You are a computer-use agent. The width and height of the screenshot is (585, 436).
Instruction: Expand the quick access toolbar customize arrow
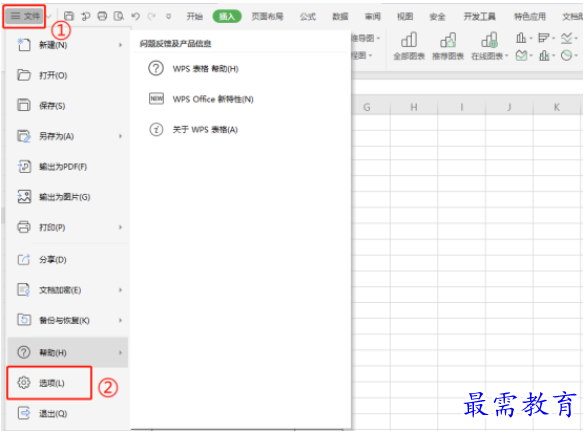[169, 16]
